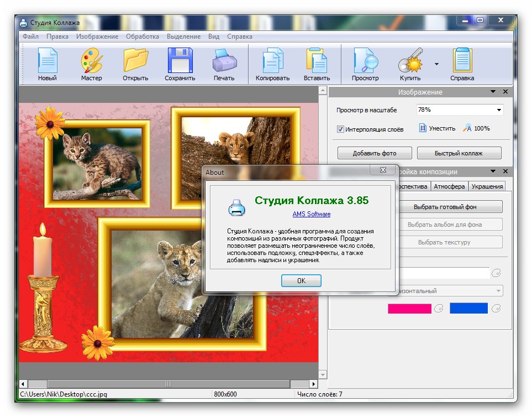532x417 pixels.
Task: Switch to the Атмосфера tab
Action: 449,186
